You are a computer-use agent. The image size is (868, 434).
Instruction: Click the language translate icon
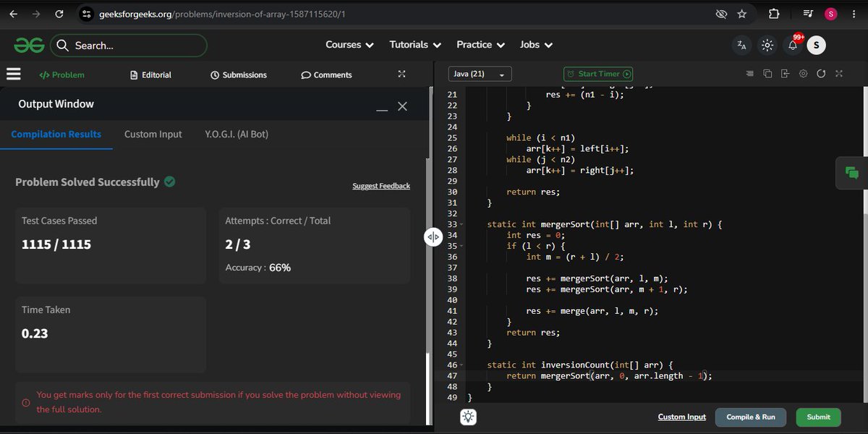(741, 45)
